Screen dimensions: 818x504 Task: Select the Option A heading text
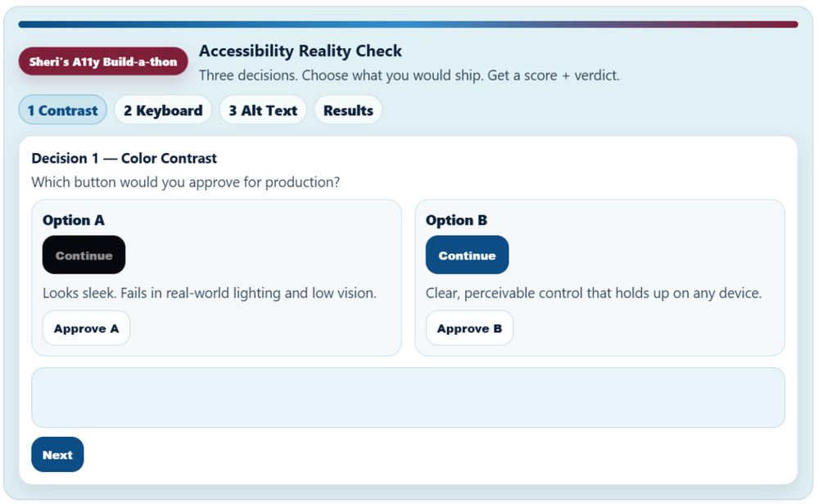pos(74,220)
